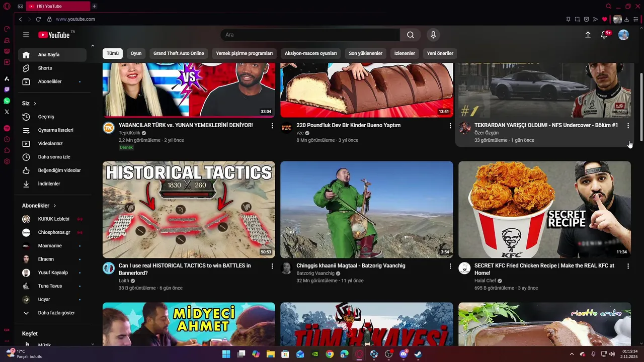Viewport: 644px width, 362px height.
Task: Select the Yeni öneriler chip
Action: 440,53
